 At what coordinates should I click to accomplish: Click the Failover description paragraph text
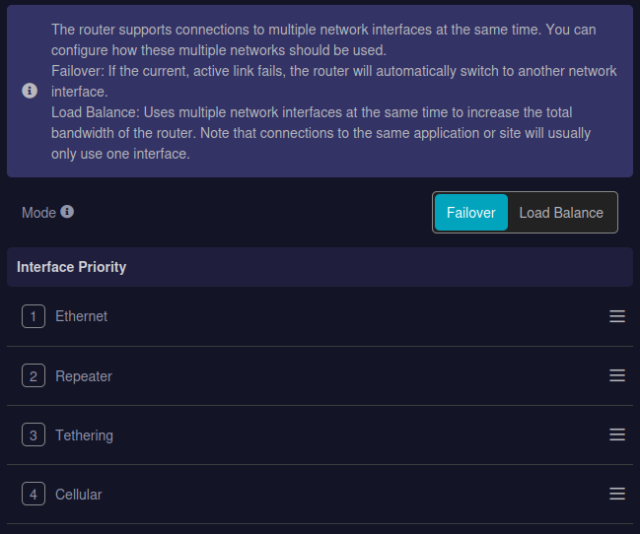(x=334, y=81)
